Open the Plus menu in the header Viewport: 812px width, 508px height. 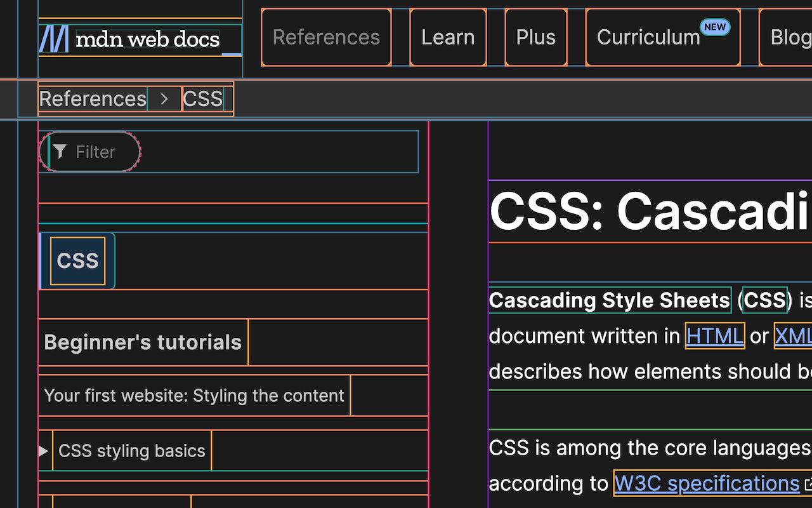(535, 37)
